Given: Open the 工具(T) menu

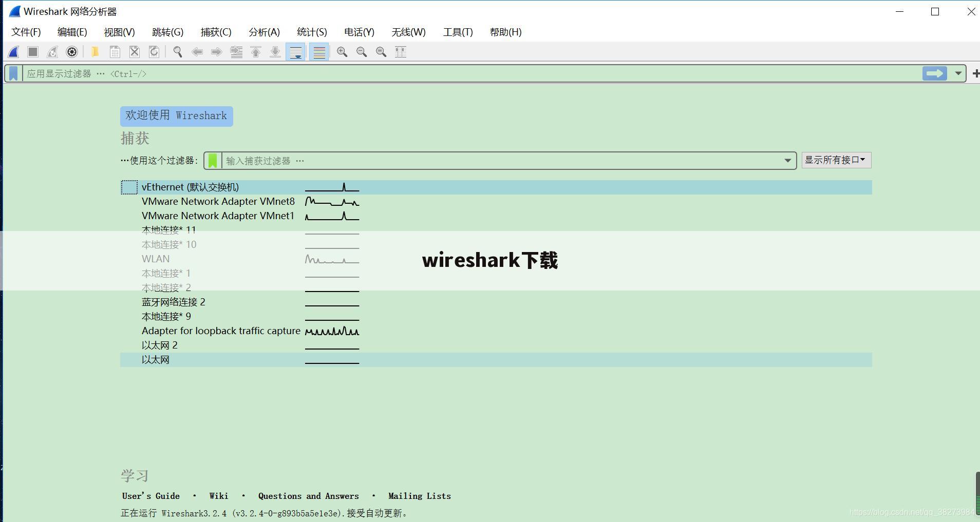Looking at the screenshot, I should tap(458, 32).
